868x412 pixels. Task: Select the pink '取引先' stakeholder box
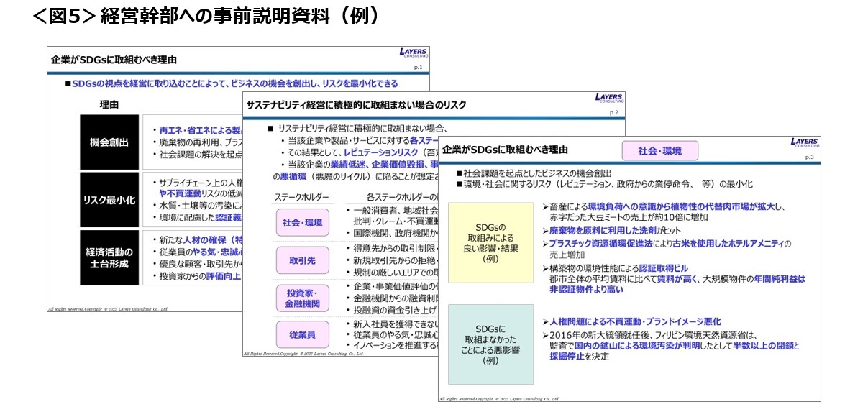click(x=303, y=260)
